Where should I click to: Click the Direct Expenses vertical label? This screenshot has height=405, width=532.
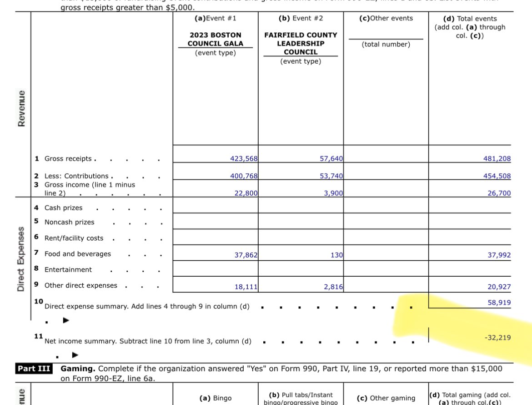21,259
